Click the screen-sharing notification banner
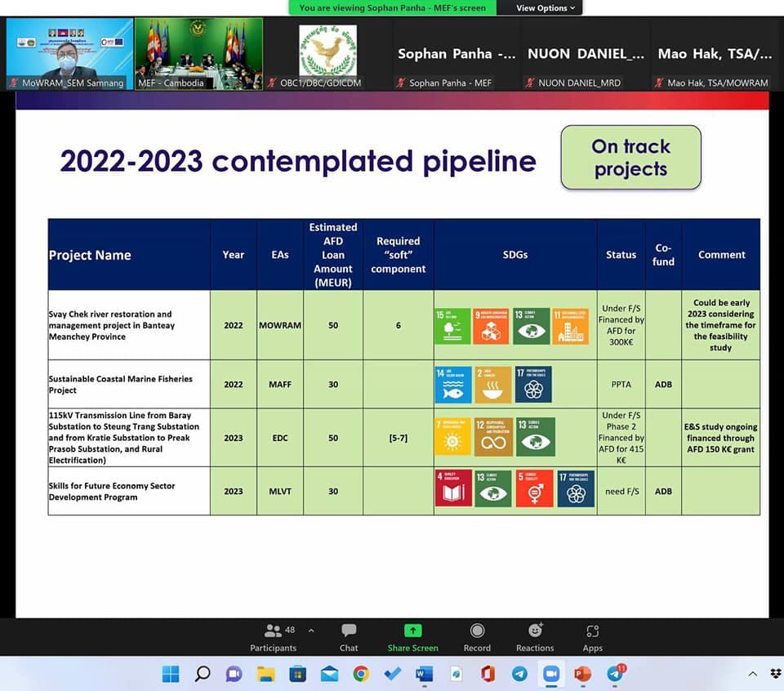Screen dimensions: 784x691 pyautogui.click(x=392, y=8)
